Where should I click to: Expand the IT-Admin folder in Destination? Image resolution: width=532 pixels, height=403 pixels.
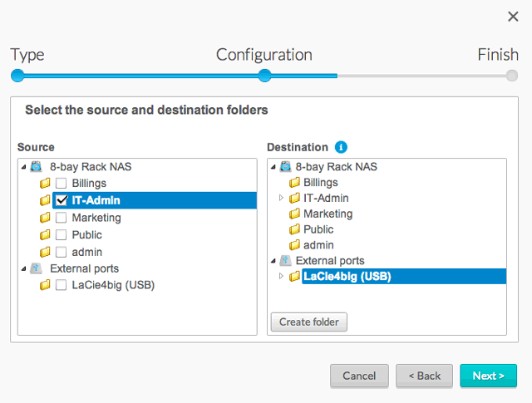282,199
